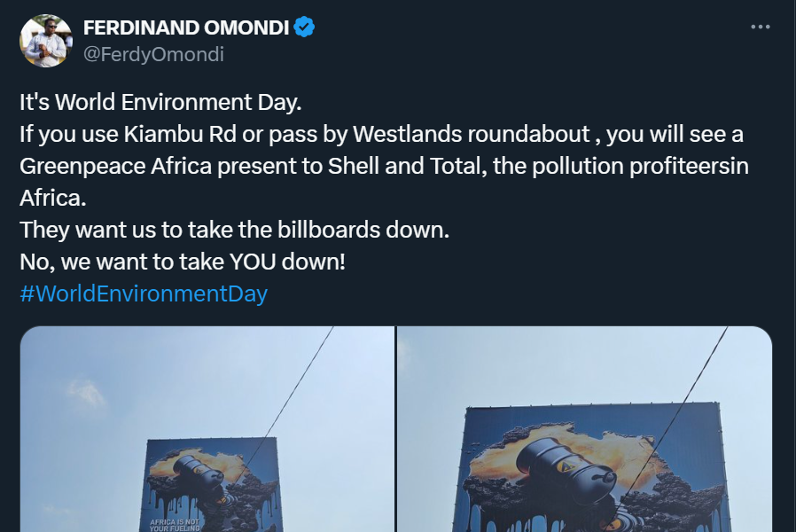Click the 'No, we want to take YOU down!' line
The height and width of the screenshot is (532, 796).
point(183,262)
